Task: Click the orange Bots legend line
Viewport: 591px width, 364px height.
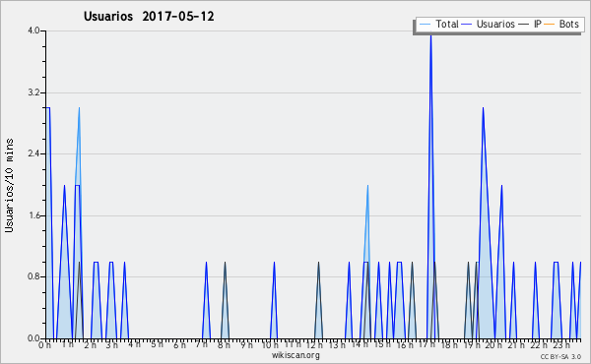Action: point(550,25)
